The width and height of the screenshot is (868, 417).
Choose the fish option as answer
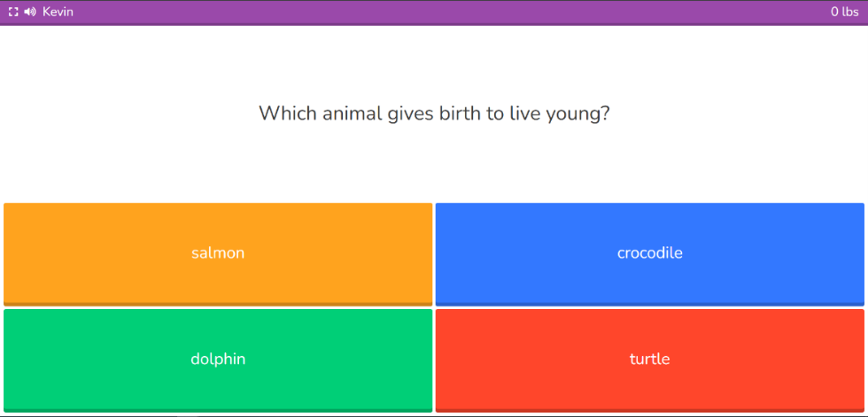218,253
